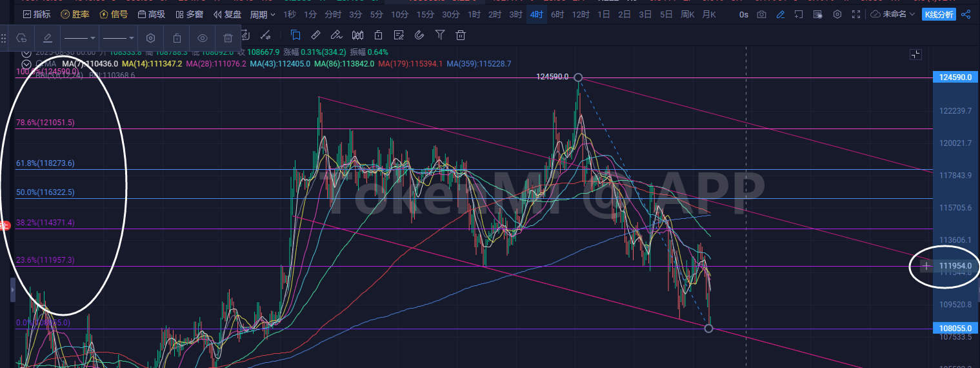Select the 分时 time-sharing view
This screenshot has width=980, height=368.
333,14
